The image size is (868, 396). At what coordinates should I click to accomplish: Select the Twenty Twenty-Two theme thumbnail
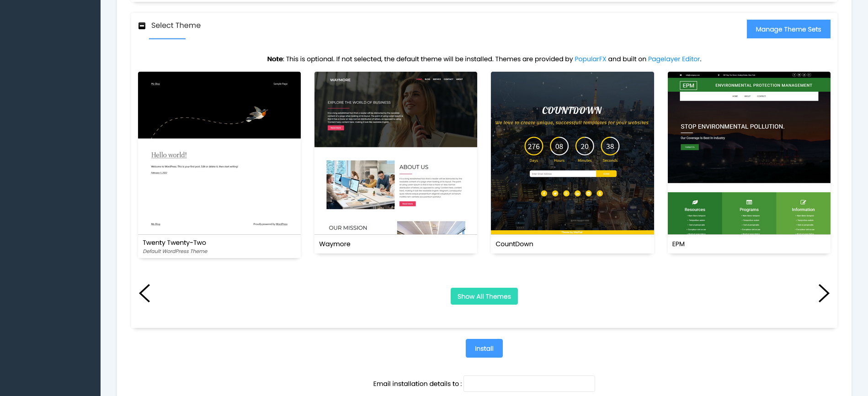click(x=219, y=153)
